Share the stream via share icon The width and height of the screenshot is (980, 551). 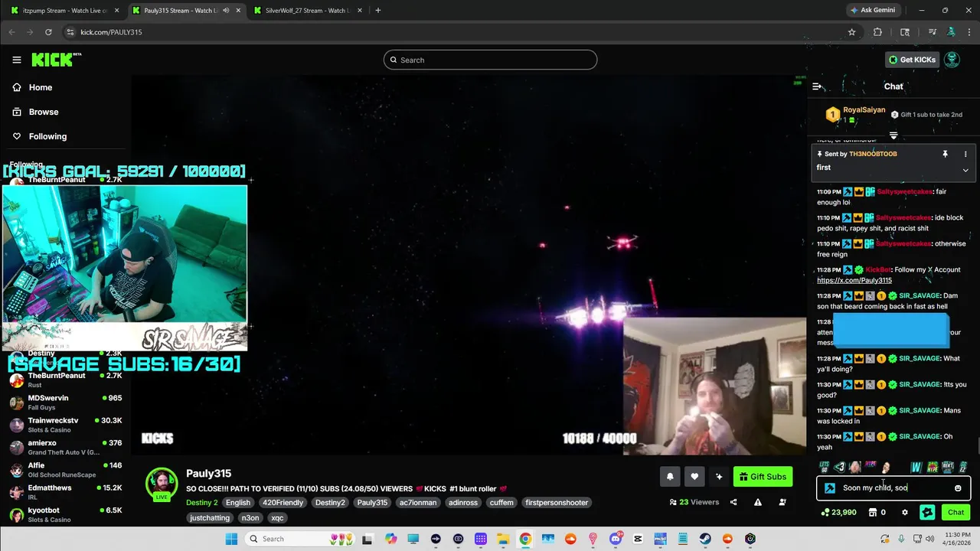(733, 503)
